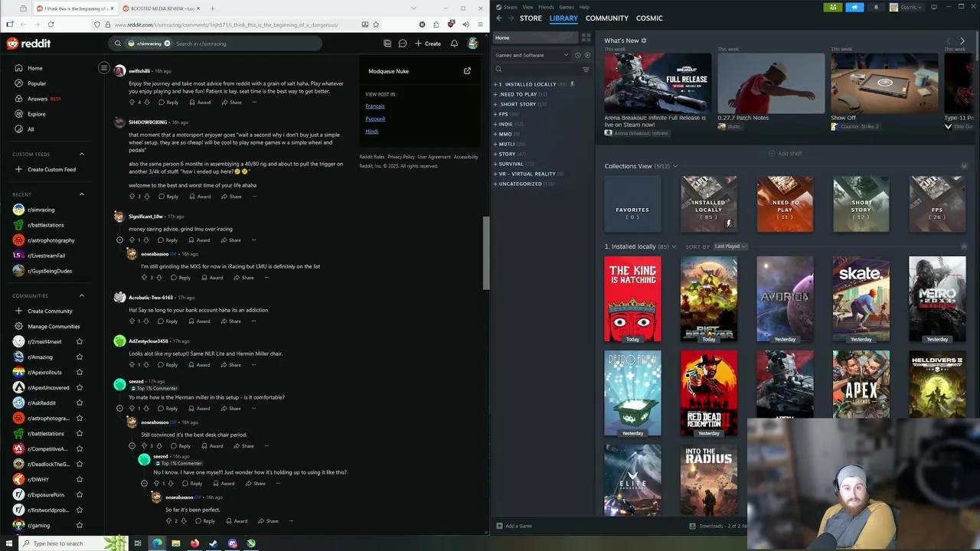Open Steam friends green button
Screen dimensions: 980x551
pyautogui.click(x=833, y=7)
